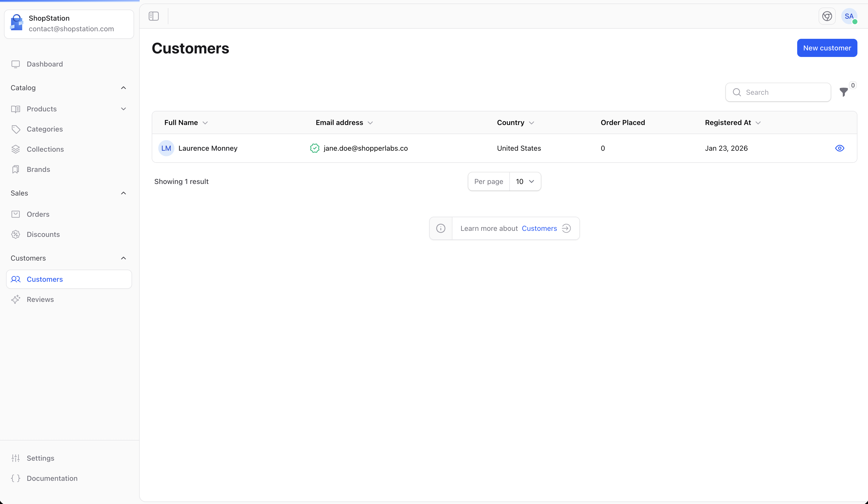Follow the Learn more about Customers link

click(539, 228)
